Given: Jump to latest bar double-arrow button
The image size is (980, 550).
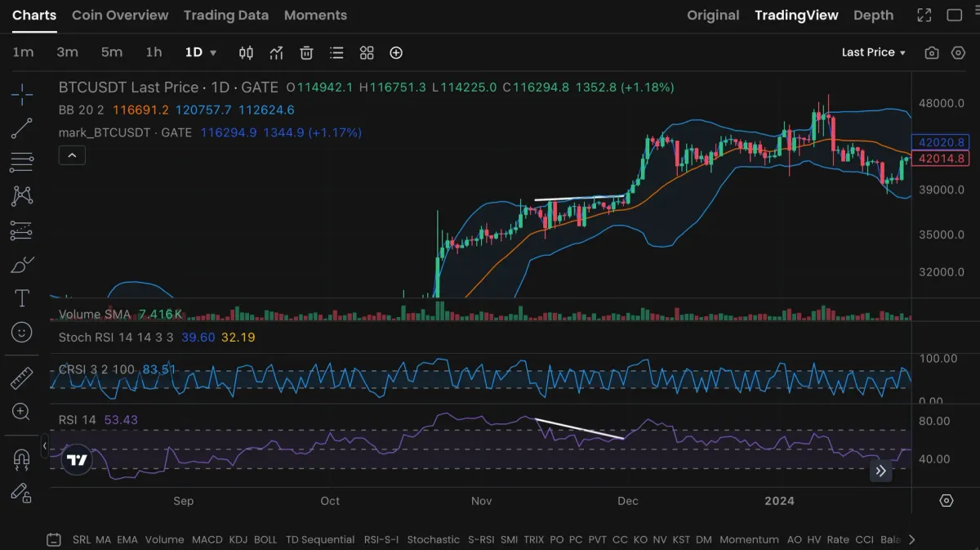Looking at the screenshot, I should coord(880,471).
